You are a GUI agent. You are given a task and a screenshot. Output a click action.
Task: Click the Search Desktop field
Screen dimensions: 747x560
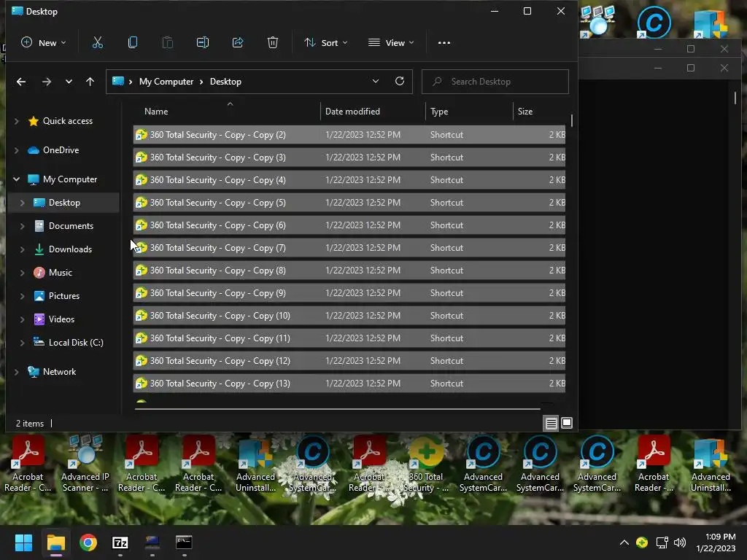click(x=495, y=82)
